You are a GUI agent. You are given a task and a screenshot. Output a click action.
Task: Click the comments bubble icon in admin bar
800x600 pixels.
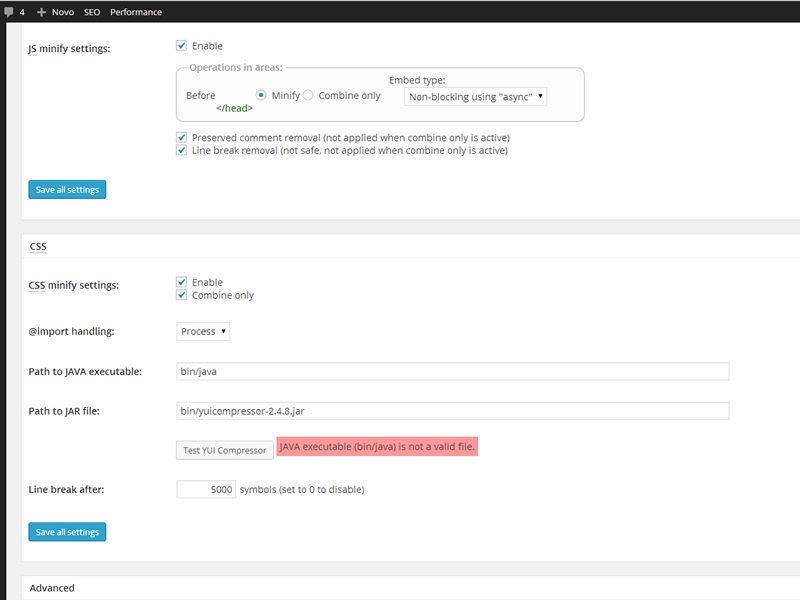[x=8, y=12]
